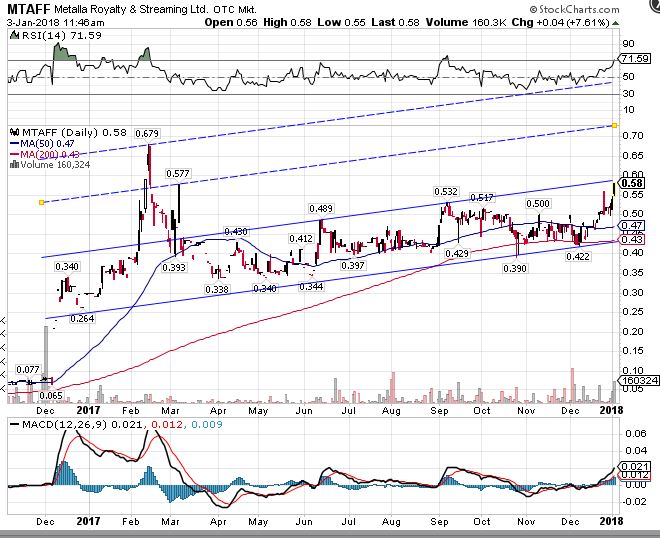Click the Chg +0.04 (+7.61%) value
The image size is (660, 538).
pos(560,22)
